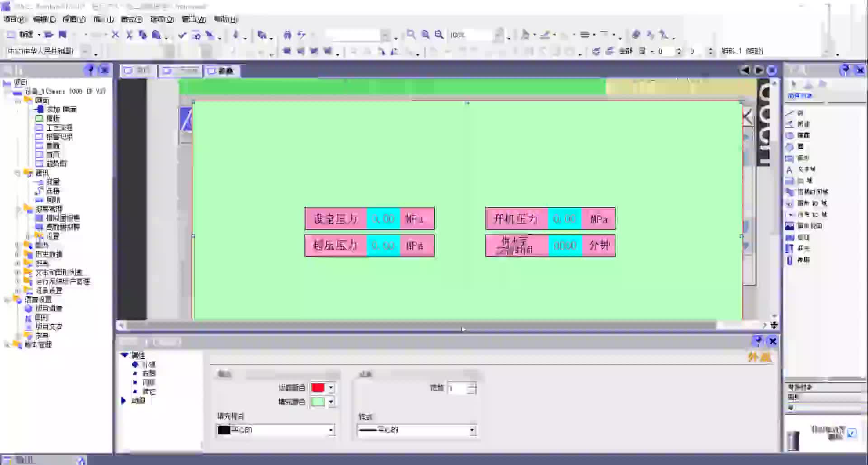Click the border width input field
Image resolution: width=868 pixels, height=465 pixels.
click(458, 388)
